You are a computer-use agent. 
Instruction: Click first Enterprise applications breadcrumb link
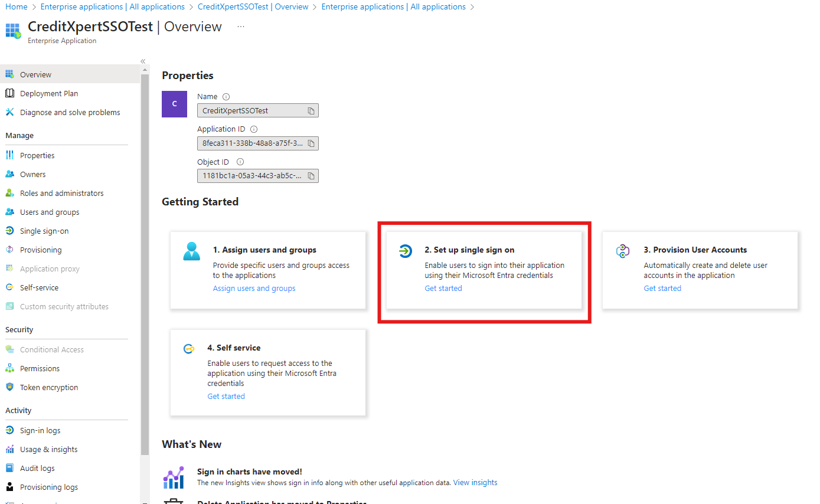click(112, 6)
